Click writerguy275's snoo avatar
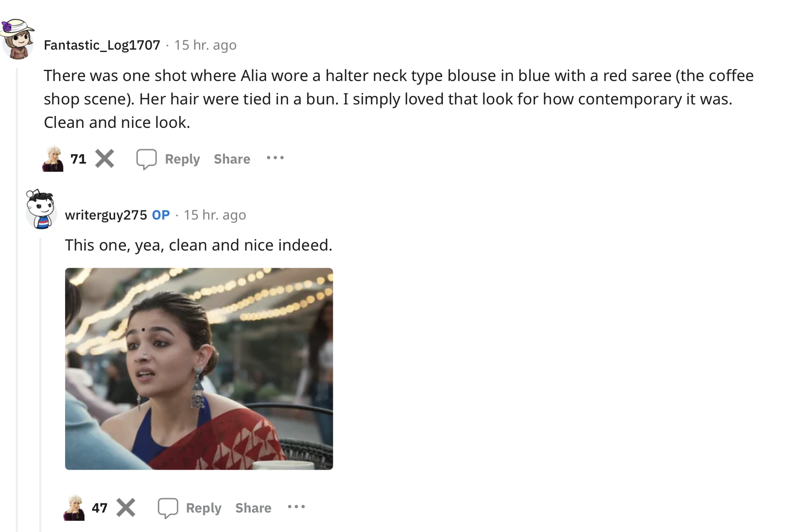This screenshot has height=532, width=812. coord(41,209)
